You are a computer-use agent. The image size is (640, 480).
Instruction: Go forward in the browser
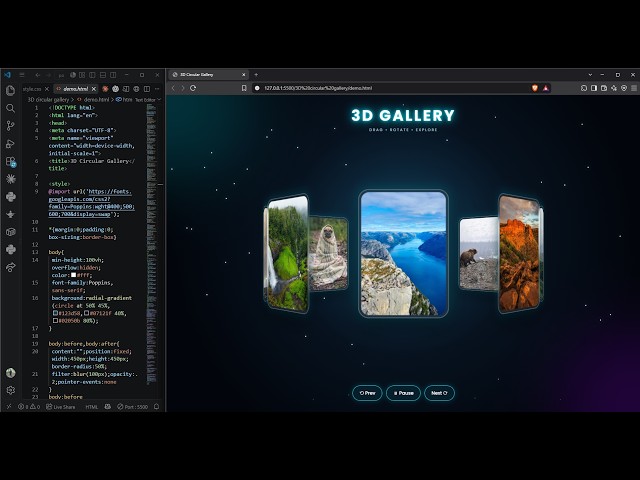coord(183,88)
